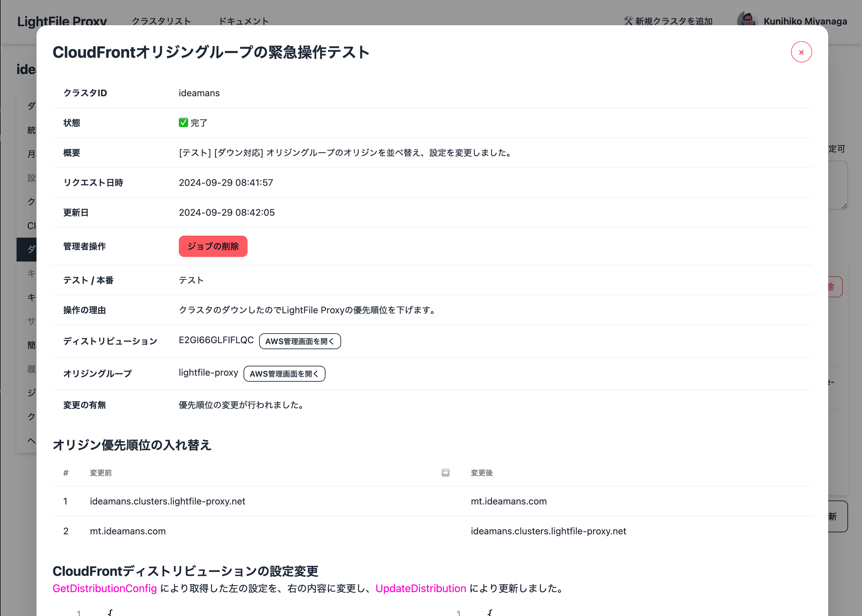
Task: Follow the GetDistributionConfig link
Action: tap(105, 589)
